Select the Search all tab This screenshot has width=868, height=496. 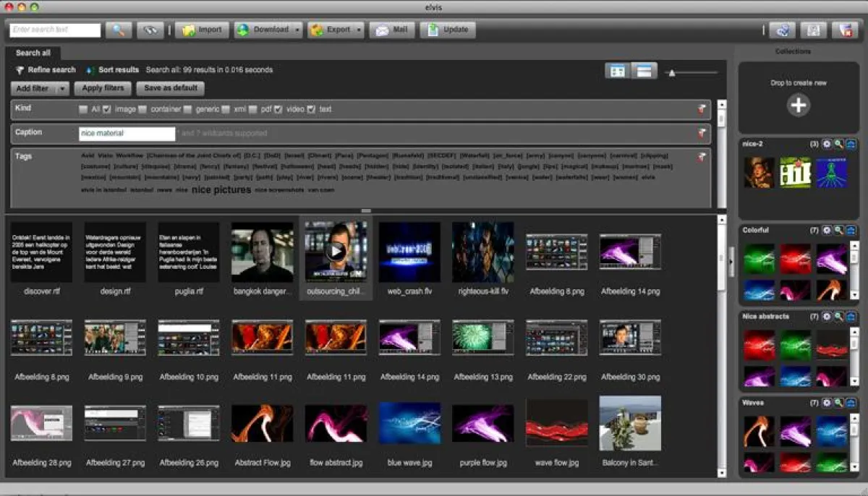(x=33, y=53)
